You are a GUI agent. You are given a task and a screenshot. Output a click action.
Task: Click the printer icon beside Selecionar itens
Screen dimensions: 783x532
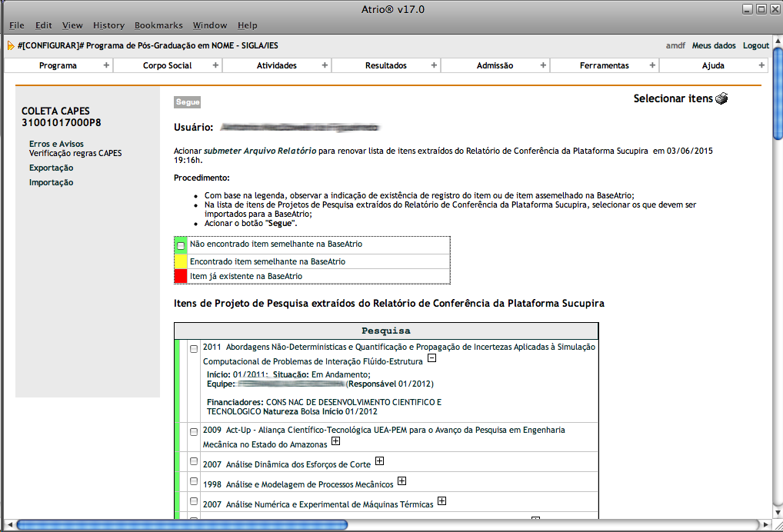click(x=721, y=99)
